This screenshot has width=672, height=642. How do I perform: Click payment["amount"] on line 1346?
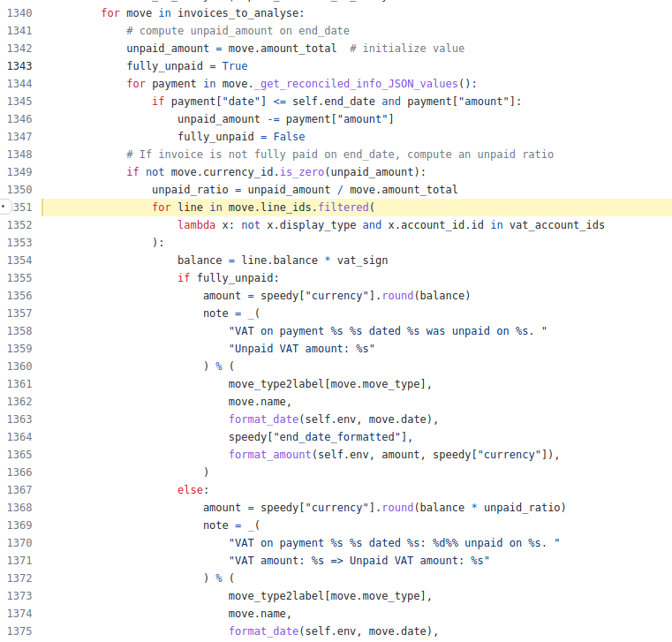[339, 119]
